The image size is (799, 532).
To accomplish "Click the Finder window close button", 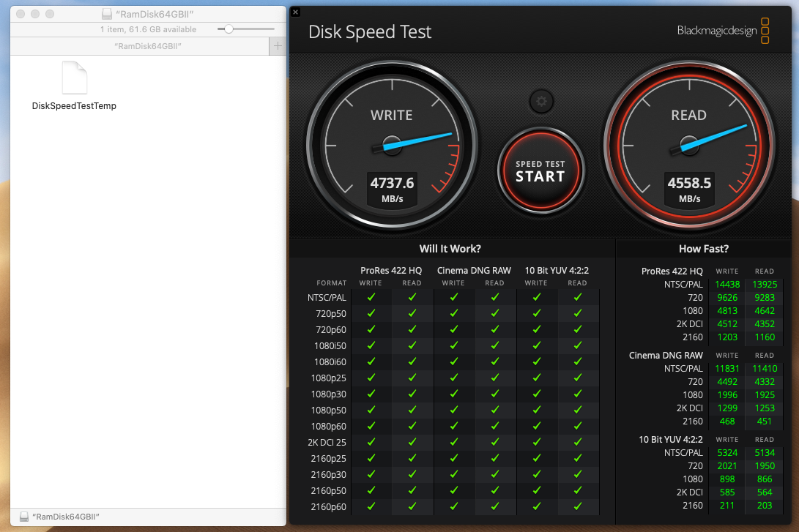I will point(21,14).
